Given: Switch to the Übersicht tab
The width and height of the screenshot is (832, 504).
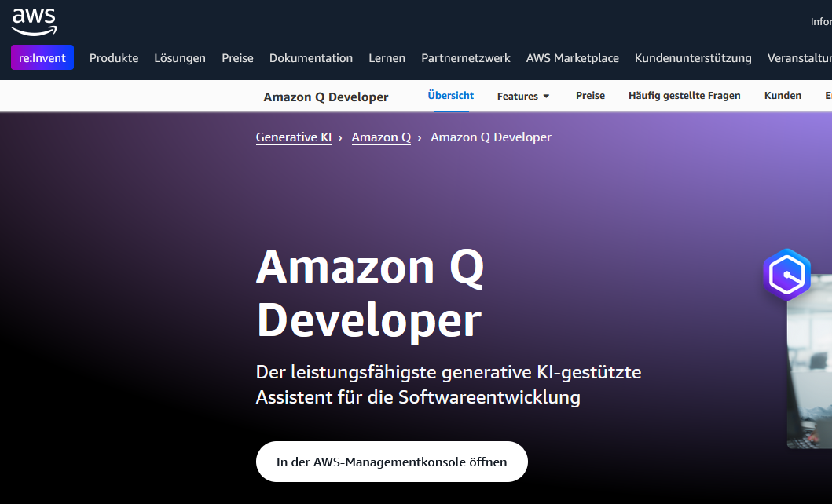Looking at the screenshot, I should (x=450, y=96).
